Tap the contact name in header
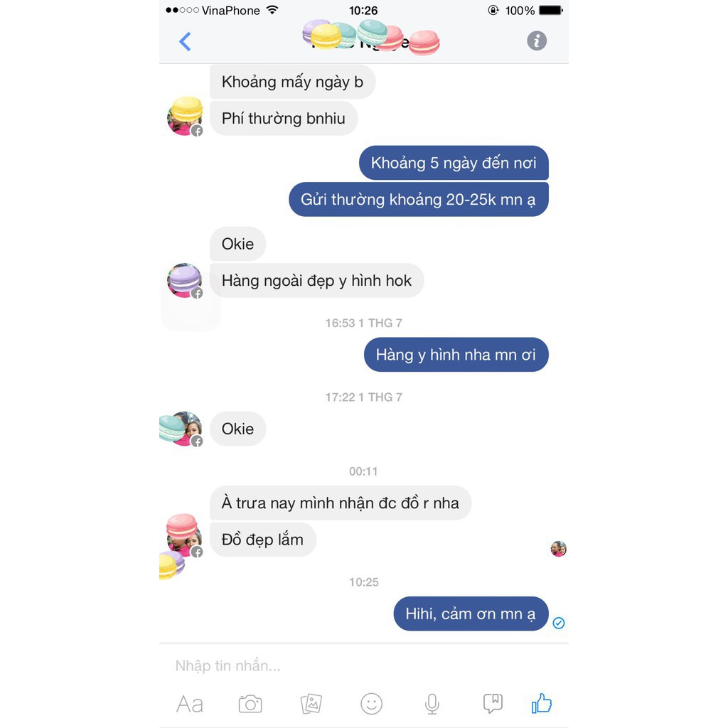This screenshot has height=728, width=728. click(x=362, y=42)
